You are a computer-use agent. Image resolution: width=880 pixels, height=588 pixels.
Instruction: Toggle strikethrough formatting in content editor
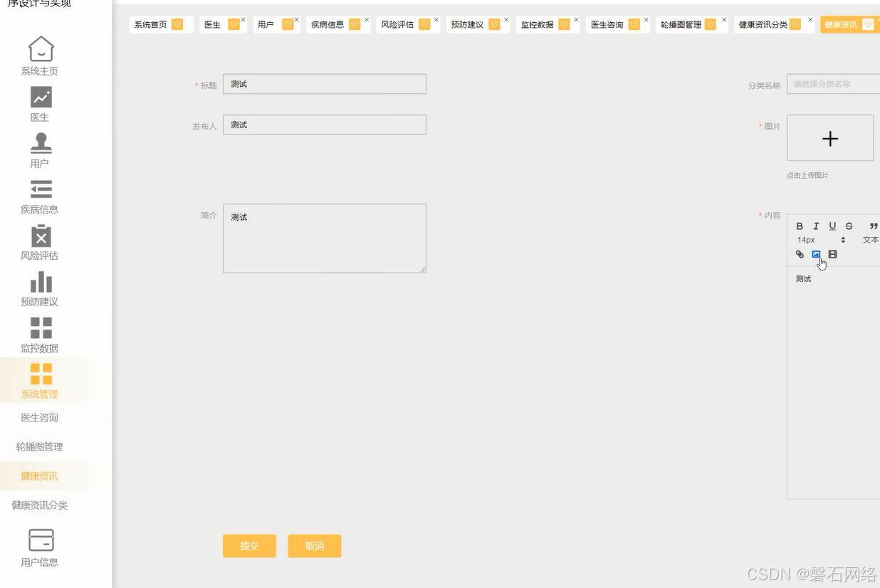click(x=849, y=226)
